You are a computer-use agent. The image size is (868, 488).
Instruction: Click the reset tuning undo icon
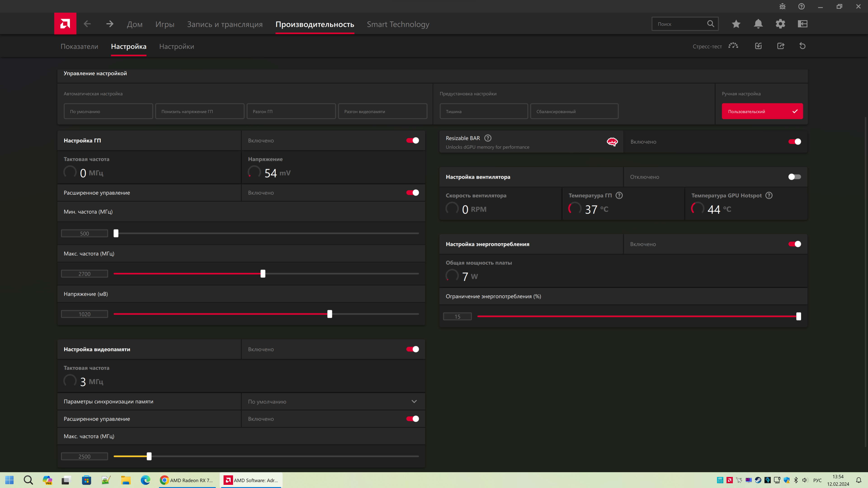[802, 46]
